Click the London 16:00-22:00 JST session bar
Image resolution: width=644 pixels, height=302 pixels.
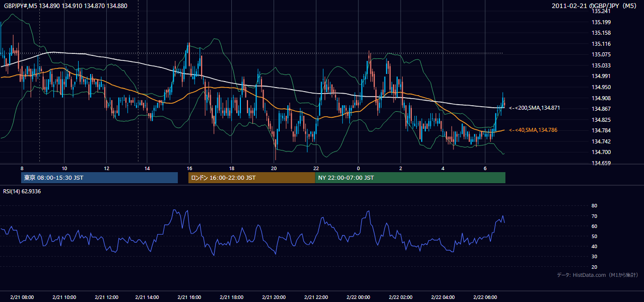point(251,178)
